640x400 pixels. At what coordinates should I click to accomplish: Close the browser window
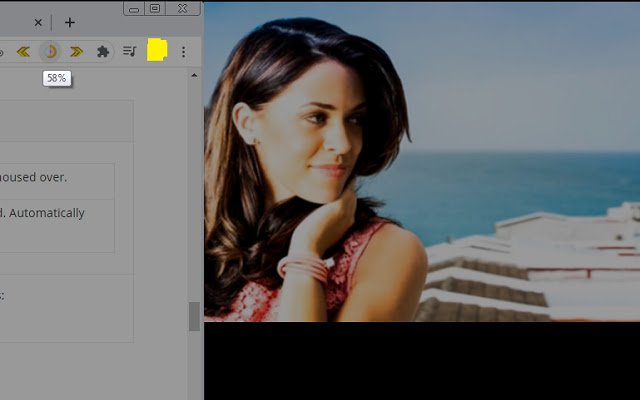coord(182,9)
